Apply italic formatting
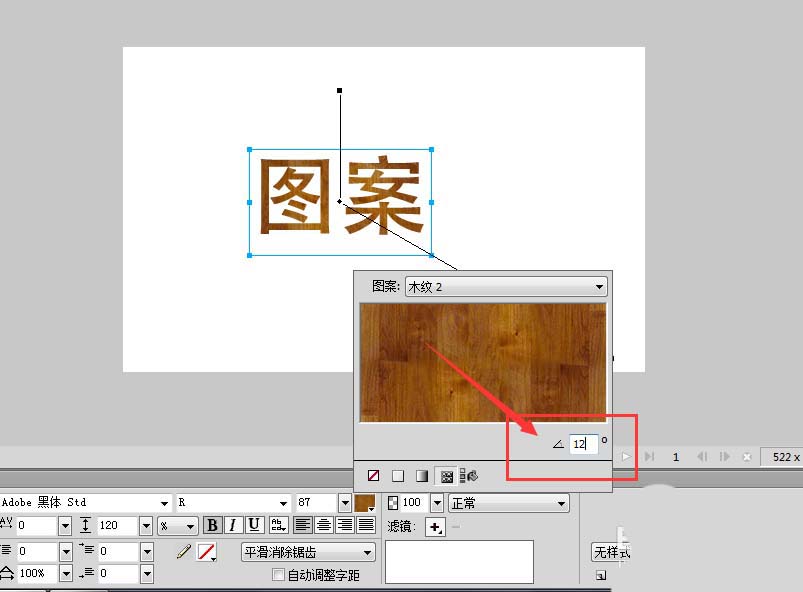803x592 pixels. [233, 524]
